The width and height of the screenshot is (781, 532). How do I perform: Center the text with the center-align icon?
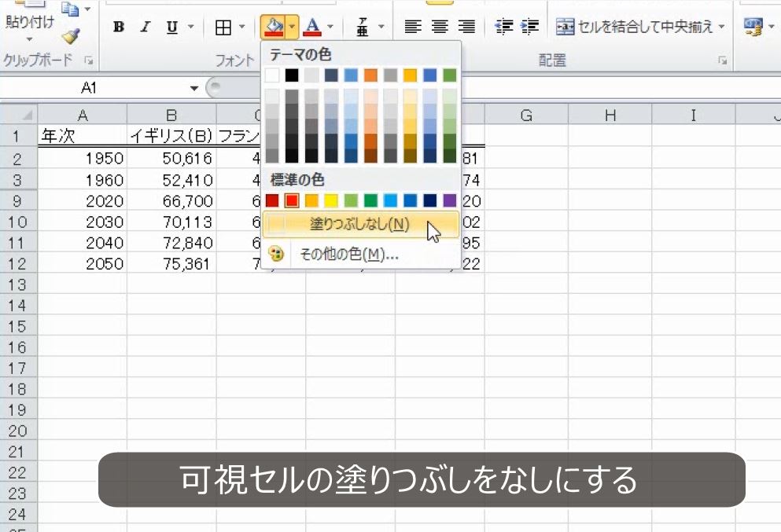point(439,26)
